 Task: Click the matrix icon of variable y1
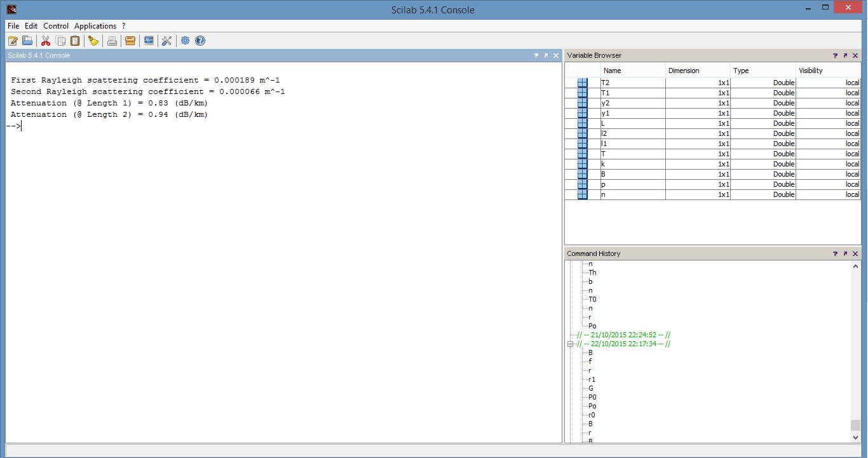coord(583,113)
